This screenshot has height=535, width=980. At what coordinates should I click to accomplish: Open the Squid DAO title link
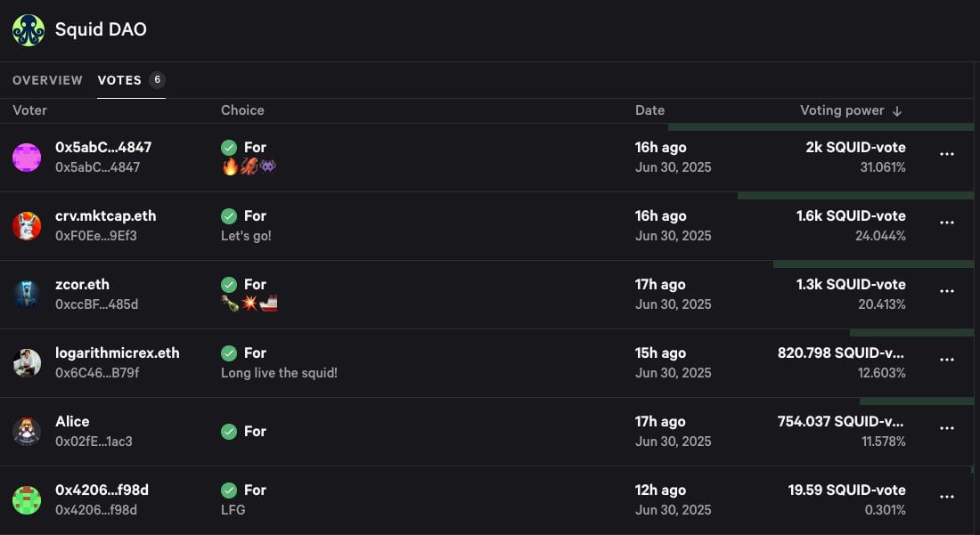click(101, 29)
